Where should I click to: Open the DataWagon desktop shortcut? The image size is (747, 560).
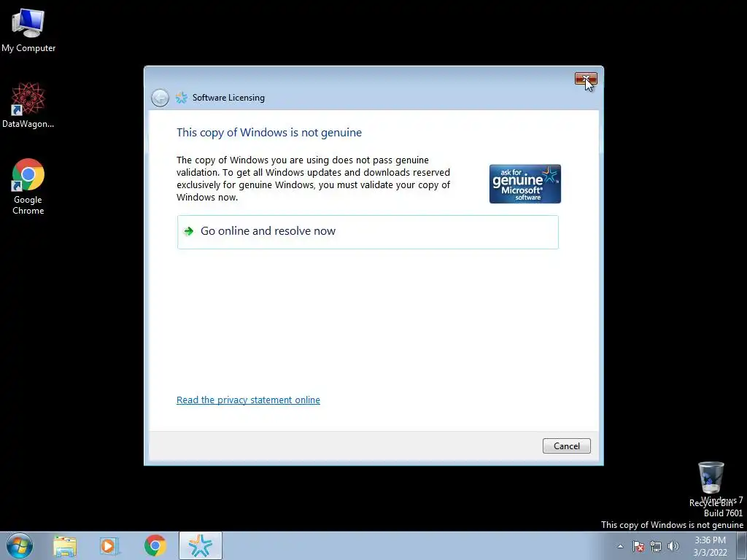(x=28, y=105)
